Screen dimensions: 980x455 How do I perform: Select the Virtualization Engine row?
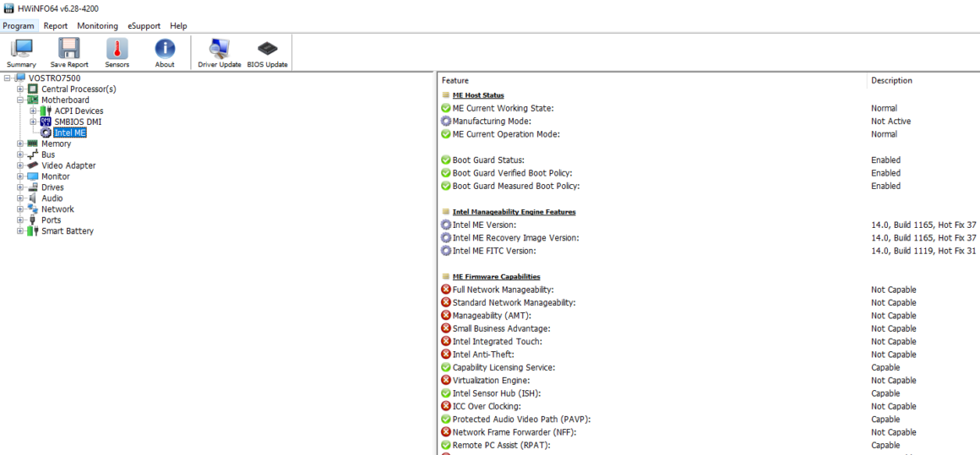709,381
